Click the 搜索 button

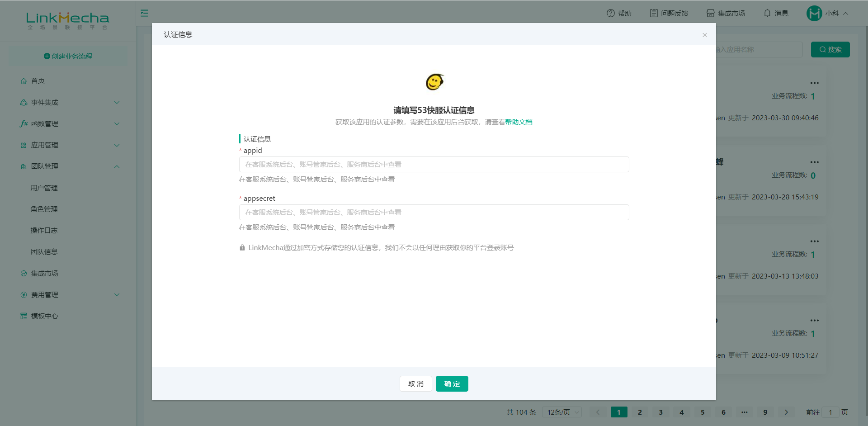[x=830, y=50]
